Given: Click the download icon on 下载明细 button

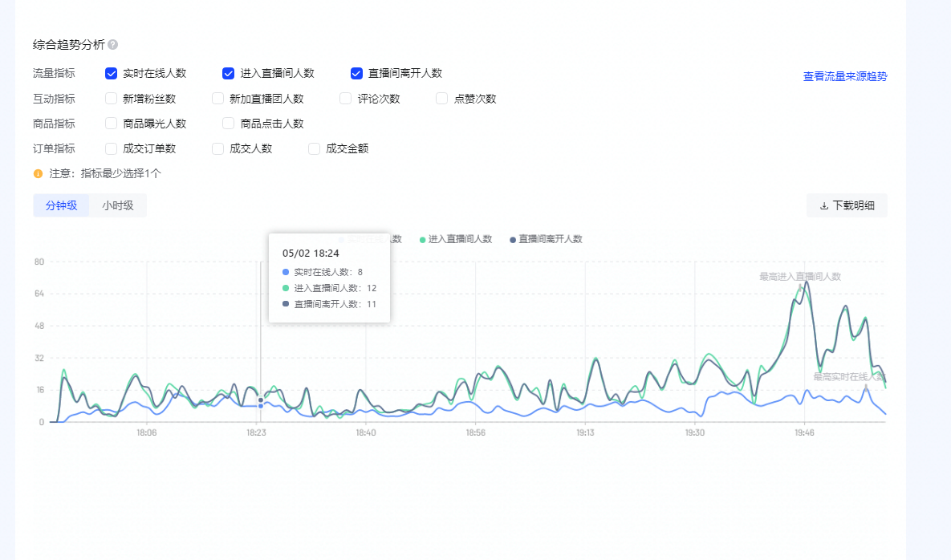Looking at the screenshot, I should click(x=824, y=205).
